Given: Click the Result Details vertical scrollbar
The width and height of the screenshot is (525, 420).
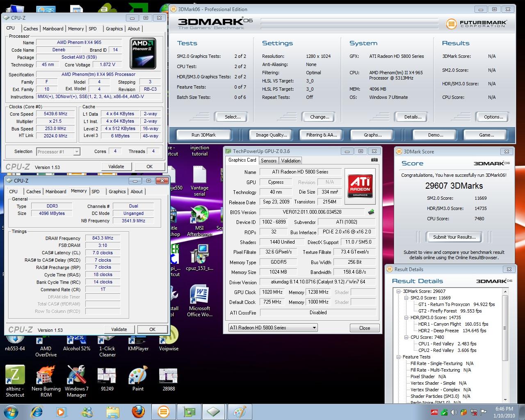Looking at the screenshot, I should pos(505,345).
